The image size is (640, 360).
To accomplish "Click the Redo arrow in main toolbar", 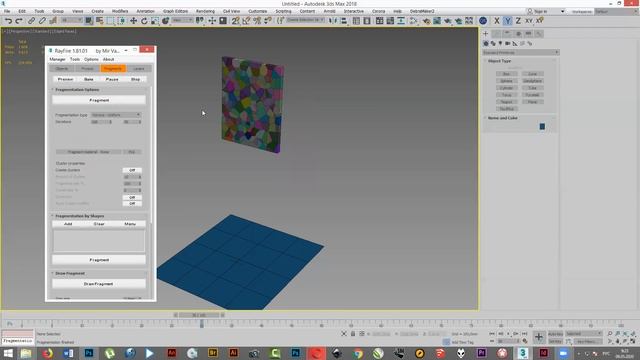I will pyautogui.click(x=19, y=21).
